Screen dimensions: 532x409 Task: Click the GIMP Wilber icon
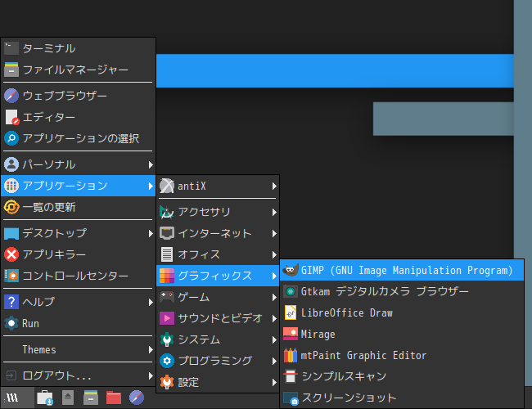pyautogui.click(x=291, y=270)
